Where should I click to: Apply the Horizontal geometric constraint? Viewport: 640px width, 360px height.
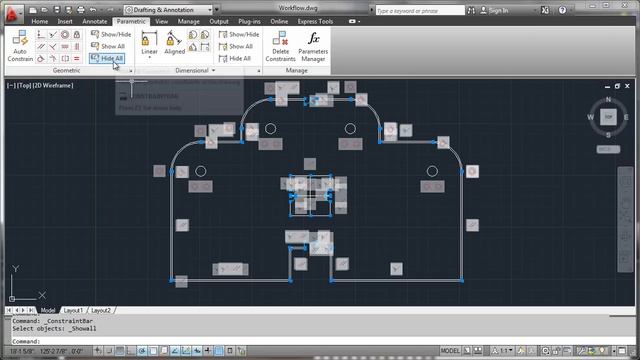coord(65,47)
